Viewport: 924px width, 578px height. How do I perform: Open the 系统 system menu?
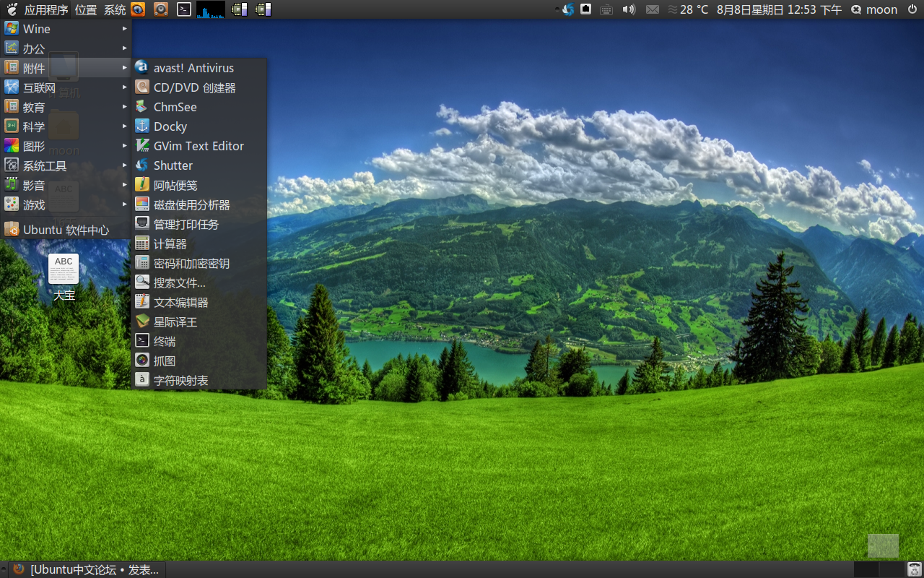115,9
